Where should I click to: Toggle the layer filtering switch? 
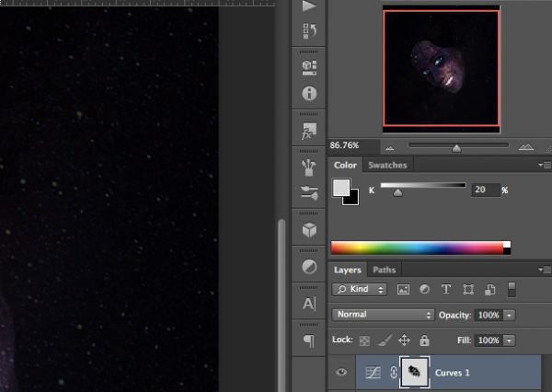pos(512,289)
